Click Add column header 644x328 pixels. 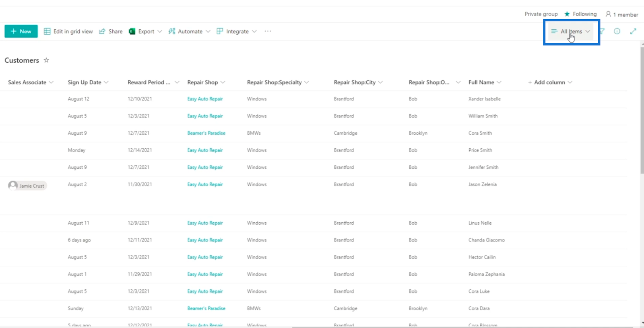point(550,82)
